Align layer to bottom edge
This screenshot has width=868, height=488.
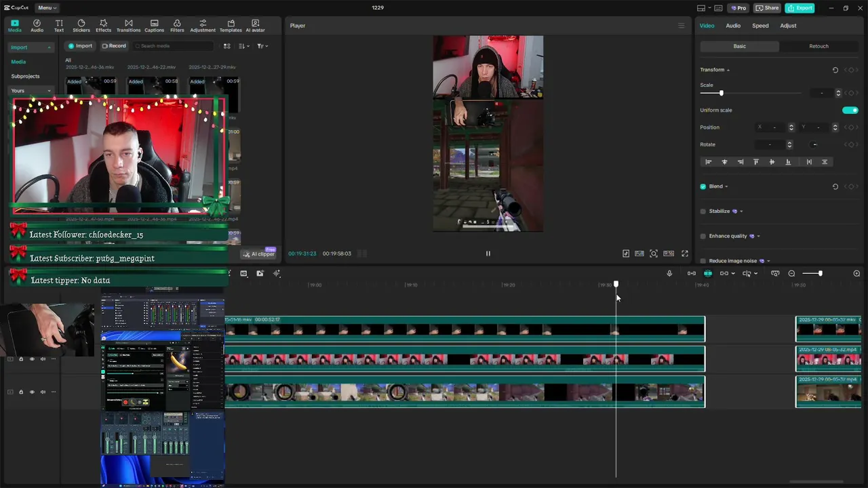pos(788,162)
